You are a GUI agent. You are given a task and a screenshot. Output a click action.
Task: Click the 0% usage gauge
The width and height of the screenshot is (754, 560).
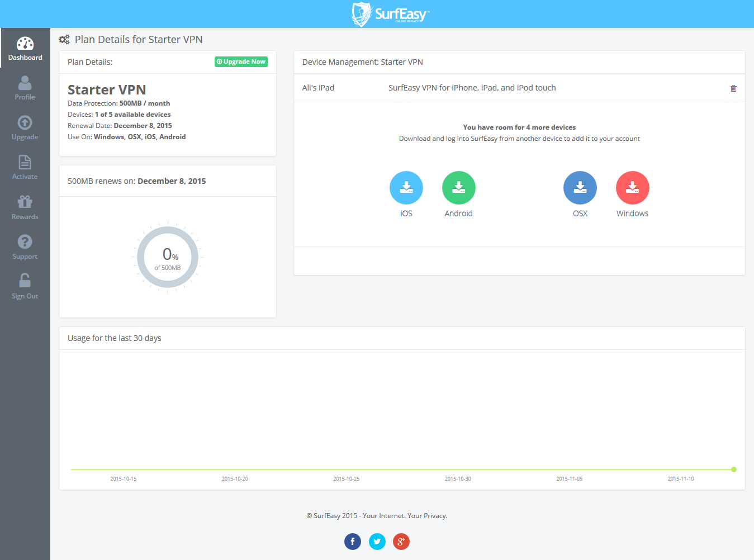(168, 257)
